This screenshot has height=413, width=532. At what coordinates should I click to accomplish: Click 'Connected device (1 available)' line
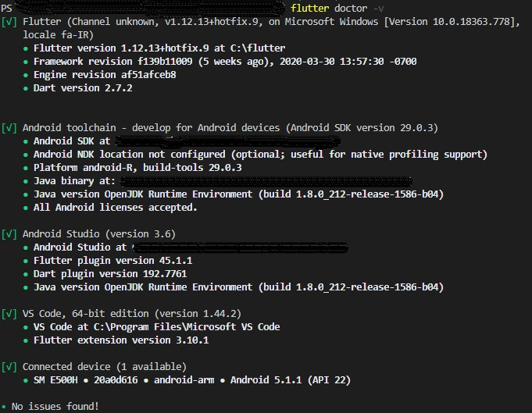[104, 367]
